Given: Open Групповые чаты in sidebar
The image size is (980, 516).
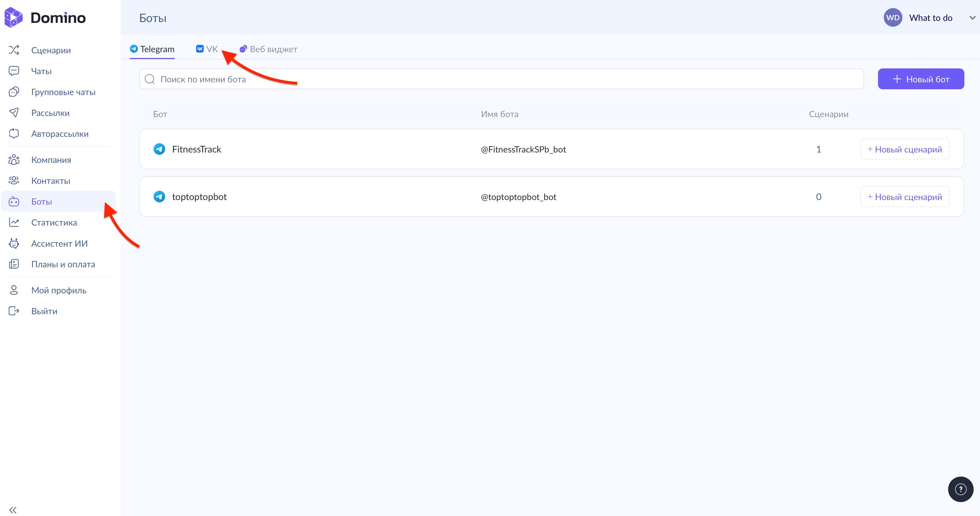Looking at the screenshot, I should click(63, 92).
